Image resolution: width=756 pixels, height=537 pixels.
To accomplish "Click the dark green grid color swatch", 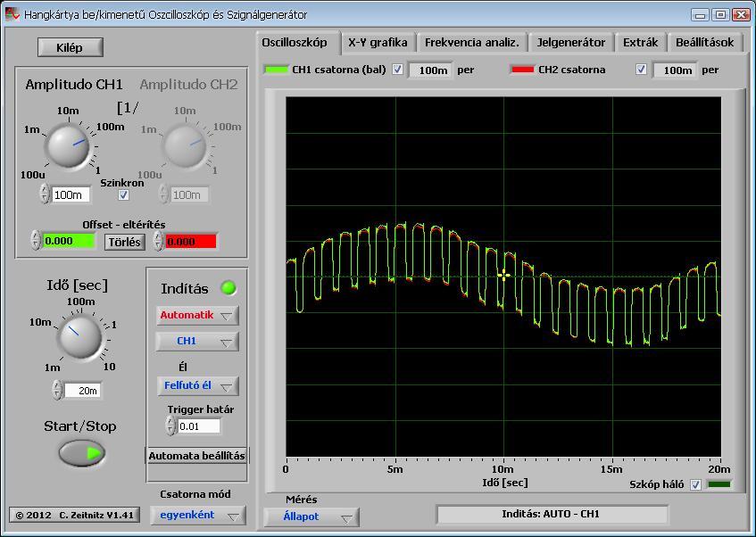I will click(719, 484).
